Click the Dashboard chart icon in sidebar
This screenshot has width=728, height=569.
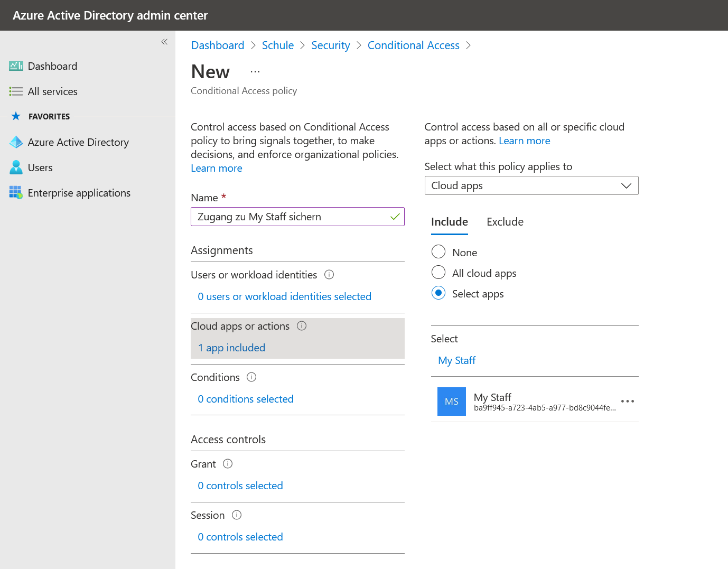tap(16, 66)
